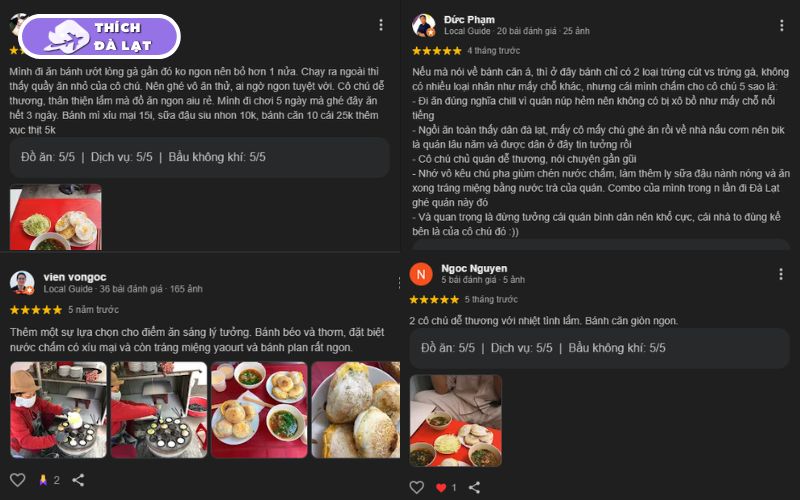Click the reaction emoji count under vien vongoc's review
This screenshot has height=500, width=800.
[x=49, y=480]
